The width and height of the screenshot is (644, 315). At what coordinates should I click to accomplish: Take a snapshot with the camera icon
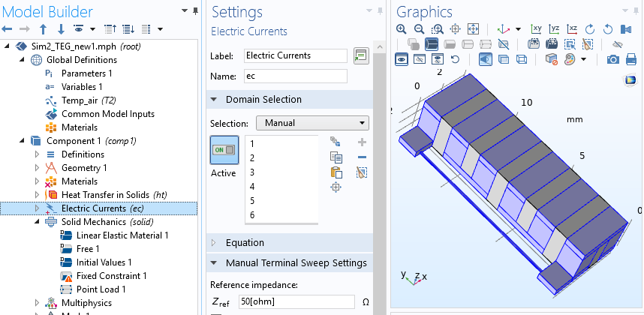pyautogui.click(x=613, y=58)
